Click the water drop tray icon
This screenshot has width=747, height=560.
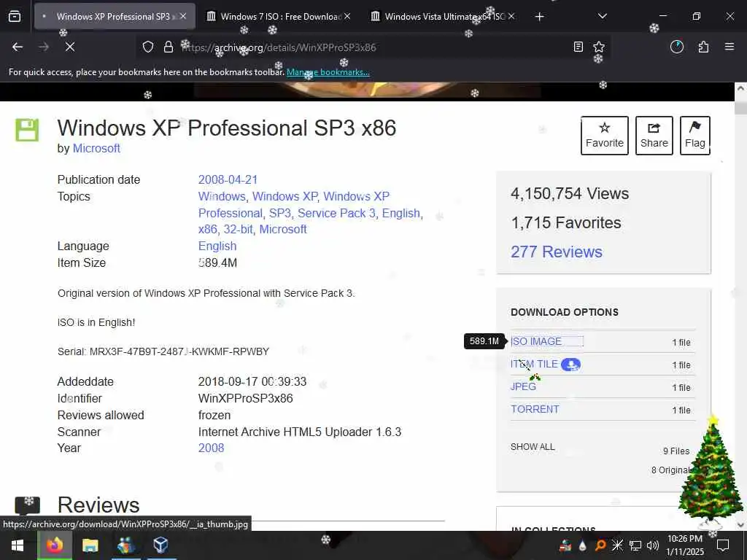pos(583,545)
